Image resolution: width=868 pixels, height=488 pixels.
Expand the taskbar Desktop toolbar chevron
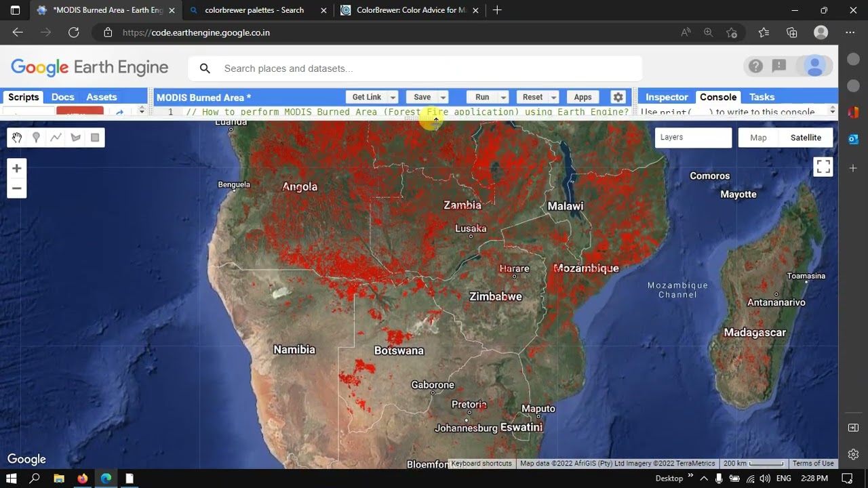tap(691, 476)
